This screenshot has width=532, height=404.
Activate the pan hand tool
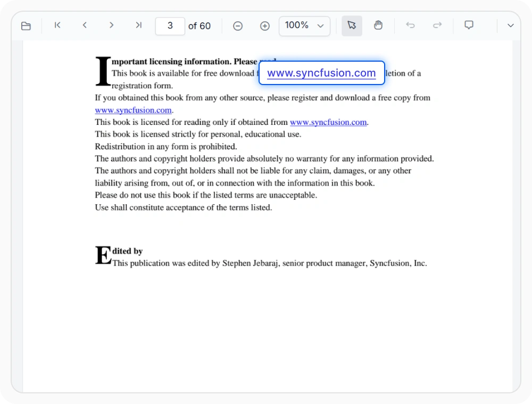click(x=378, y=26)
